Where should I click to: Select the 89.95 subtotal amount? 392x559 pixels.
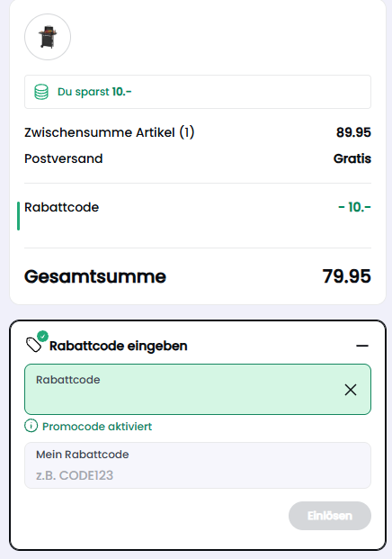tap(353, 132)
